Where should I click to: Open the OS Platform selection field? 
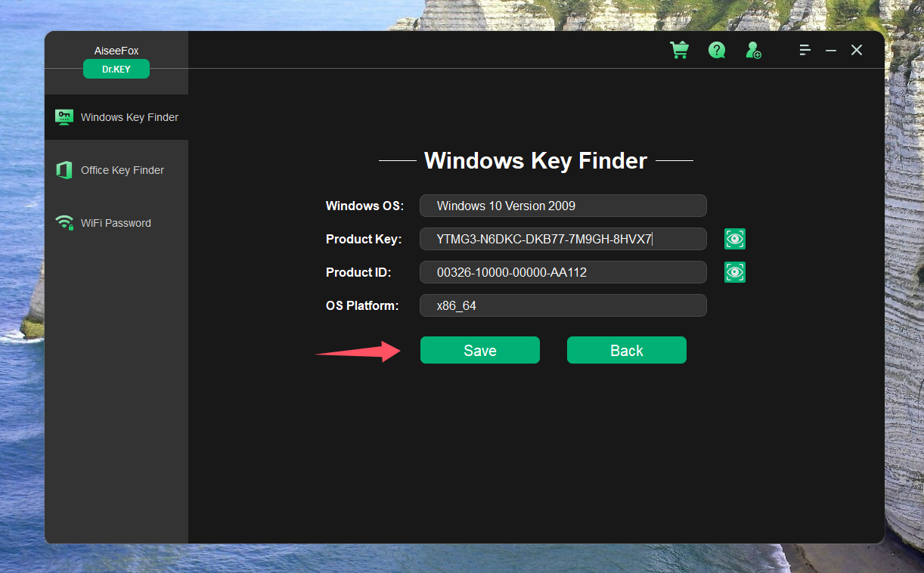[563, 305]
